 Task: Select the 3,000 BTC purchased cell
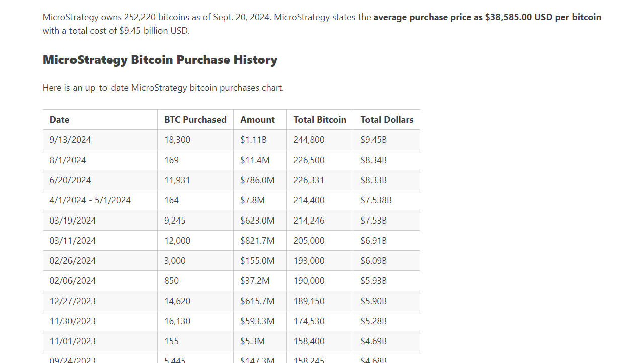tap(195, 261)
